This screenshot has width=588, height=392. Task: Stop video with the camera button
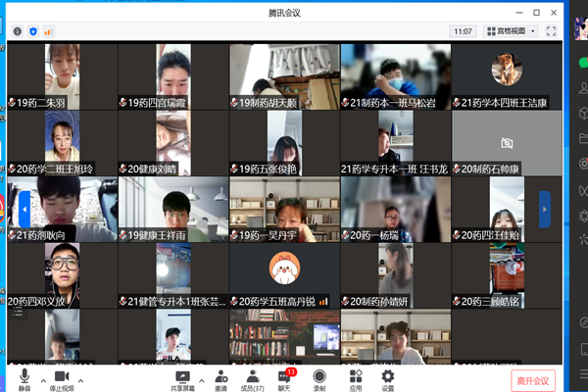(62, 377)
